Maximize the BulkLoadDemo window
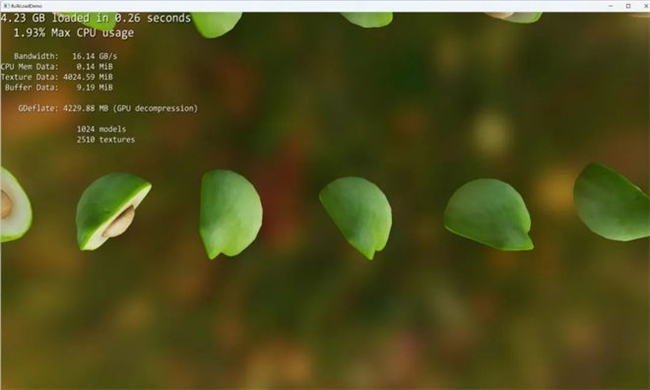This screenshot has height=390, width=650. (628, 6)
